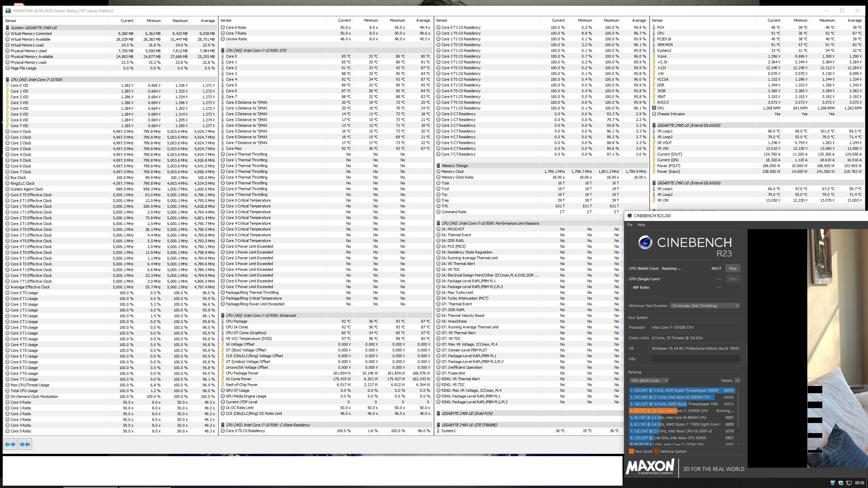Open the network icon in system tray

(849, 483)
